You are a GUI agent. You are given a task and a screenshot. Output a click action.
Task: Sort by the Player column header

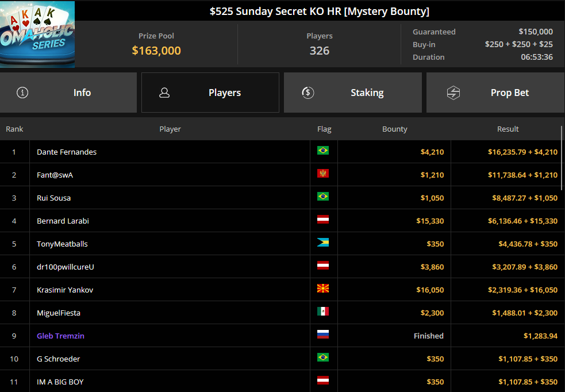click(x=170, y=129)
